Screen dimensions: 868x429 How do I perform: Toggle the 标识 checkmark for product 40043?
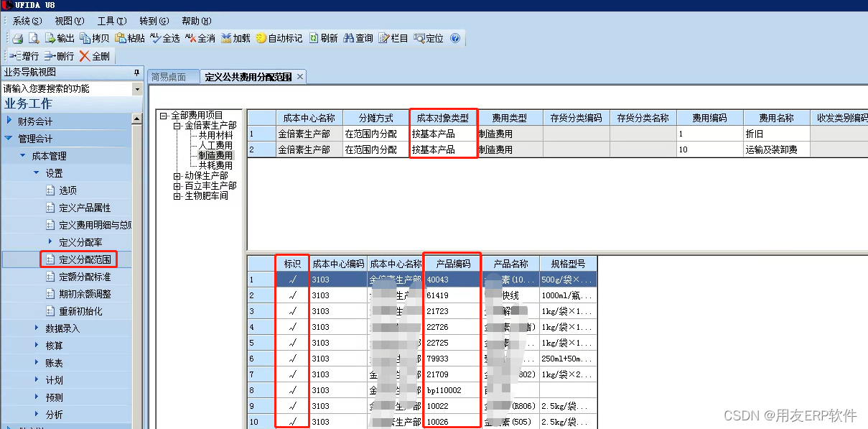293,280
